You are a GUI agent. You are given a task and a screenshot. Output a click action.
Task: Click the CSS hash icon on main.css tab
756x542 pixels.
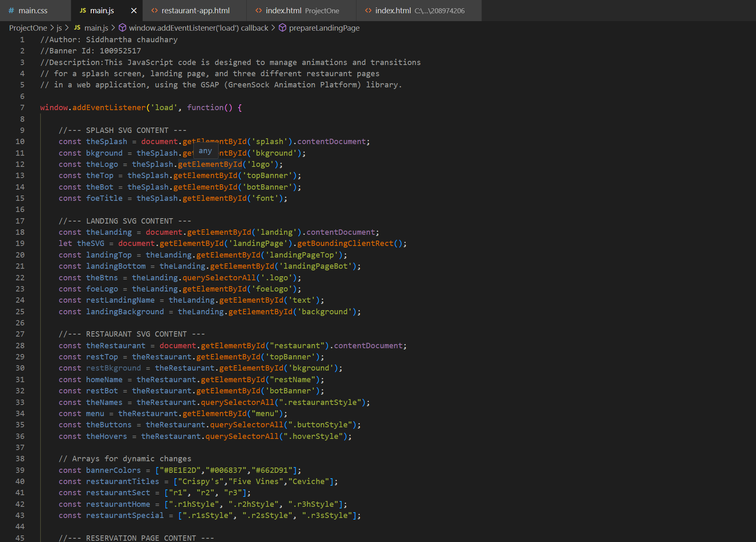point(11,11)
